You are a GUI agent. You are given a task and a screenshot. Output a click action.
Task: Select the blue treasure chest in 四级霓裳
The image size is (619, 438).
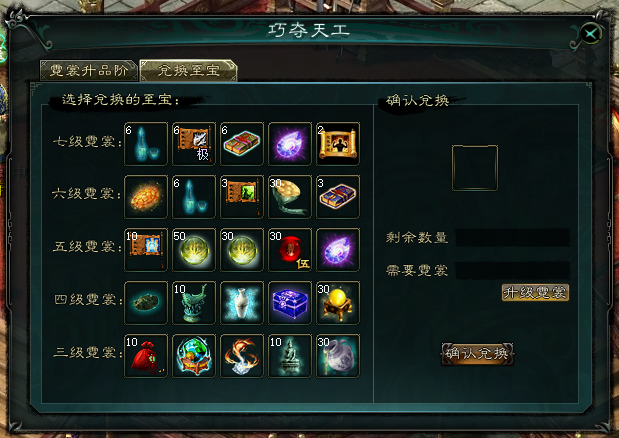click(290, 303)
